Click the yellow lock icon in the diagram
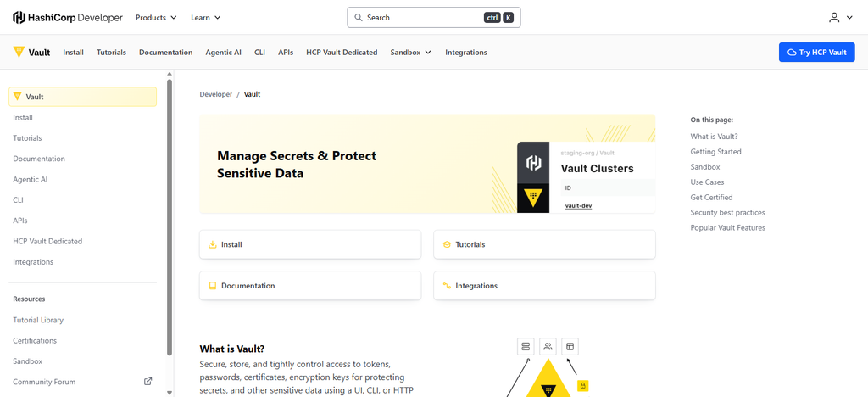This screenshot has height=397, width=868. (583, 385)
